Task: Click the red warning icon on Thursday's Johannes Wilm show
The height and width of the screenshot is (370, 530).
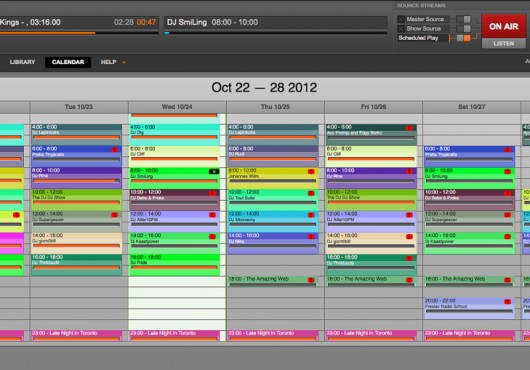Action: coord(311,171)
